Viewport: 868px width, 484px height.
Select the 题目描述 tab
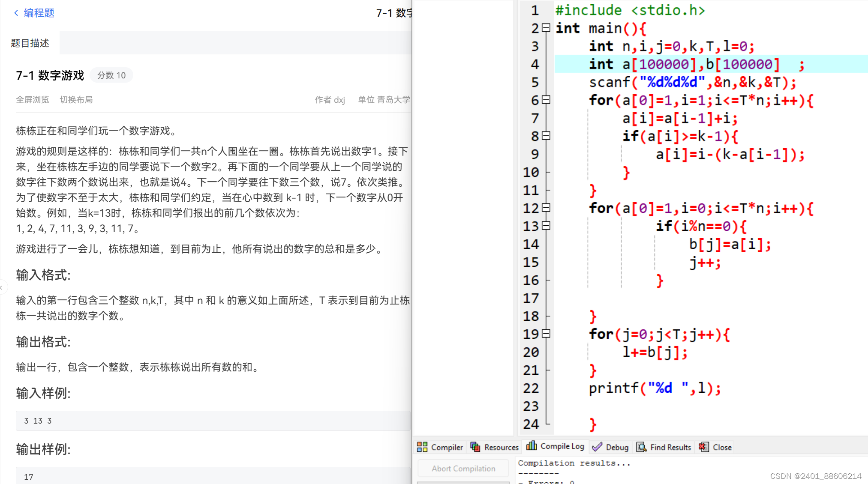30,43
